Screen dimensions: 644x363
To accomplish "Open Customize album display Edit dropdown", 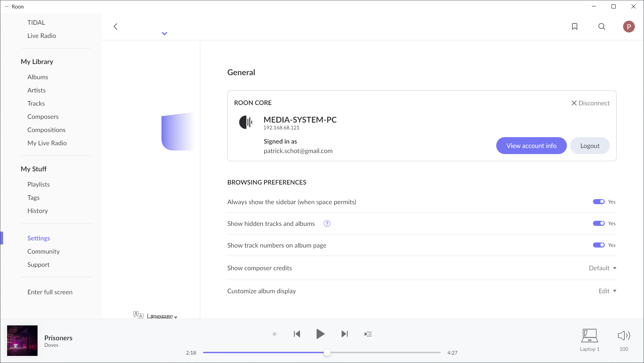I will (607, 291).
